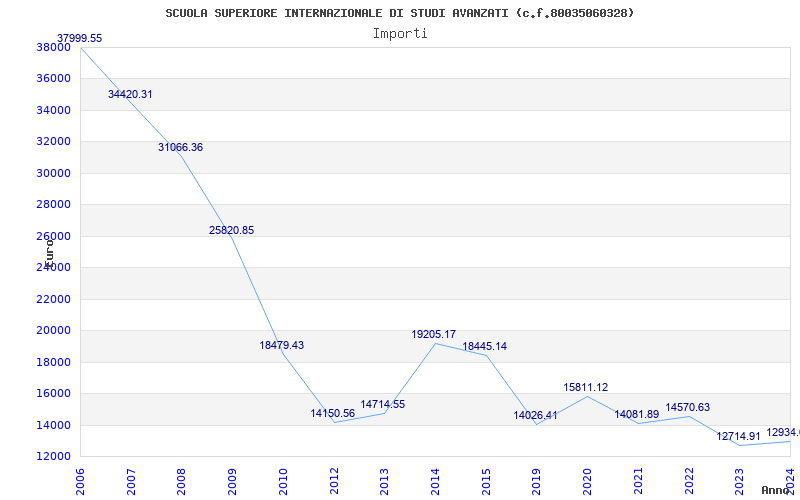Click the 34000 y-axis tick label

[x=53, y=110]
